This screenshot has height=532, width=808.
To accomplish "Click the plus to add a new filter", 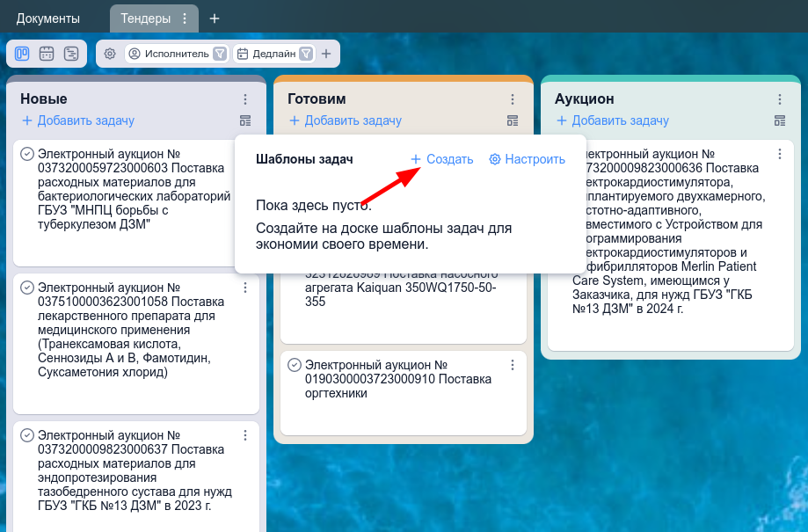I will (326, 54).
